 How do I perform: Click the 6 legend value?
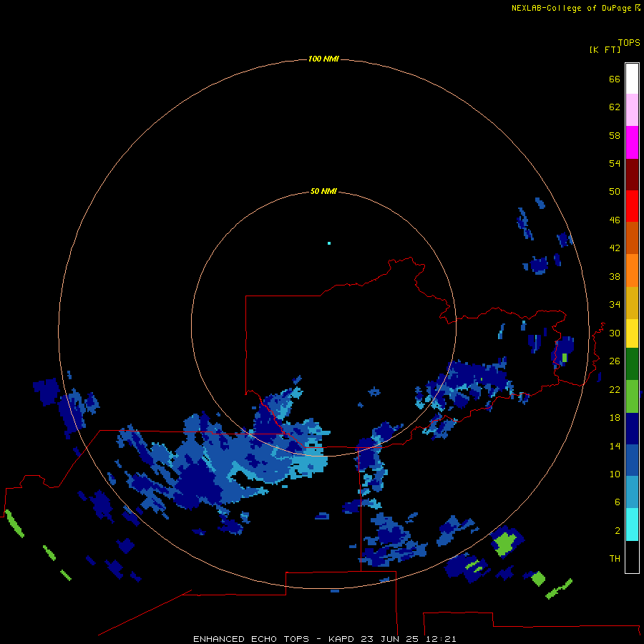[618, 502]
